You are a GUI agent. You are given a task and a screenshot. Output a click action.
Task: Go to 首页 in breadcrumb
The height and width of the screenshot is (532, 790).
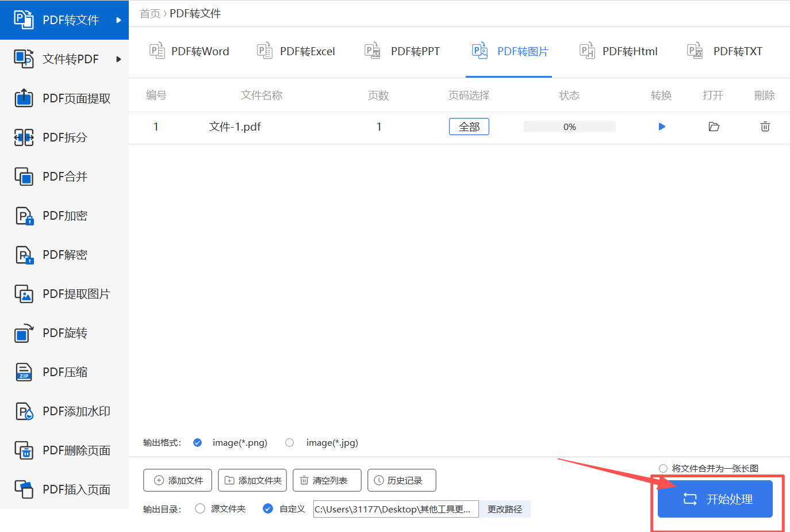pyautogui.click(x=150, y=13)
